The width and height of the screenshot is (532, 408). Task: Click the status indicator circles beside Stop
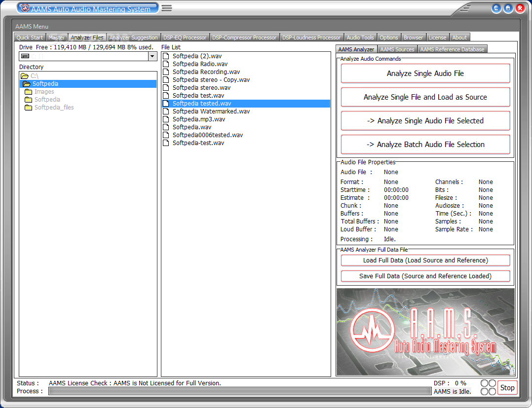click(x=488, y=387)
